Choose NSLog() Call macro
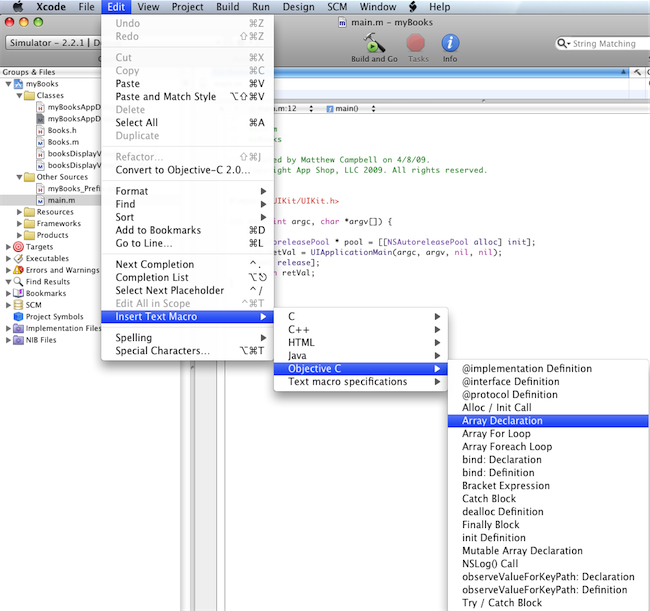Viewport: 650px width, 611px height. pos(548,564)
